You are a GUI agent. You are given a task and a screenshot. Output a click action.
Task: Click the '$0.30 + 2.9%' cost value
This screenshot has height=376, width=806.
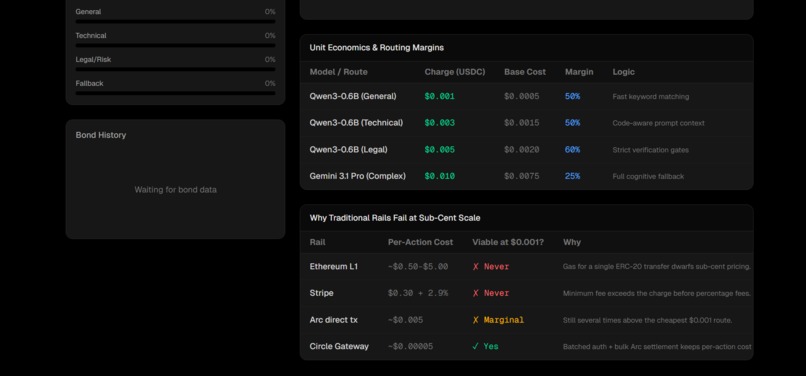418,293
